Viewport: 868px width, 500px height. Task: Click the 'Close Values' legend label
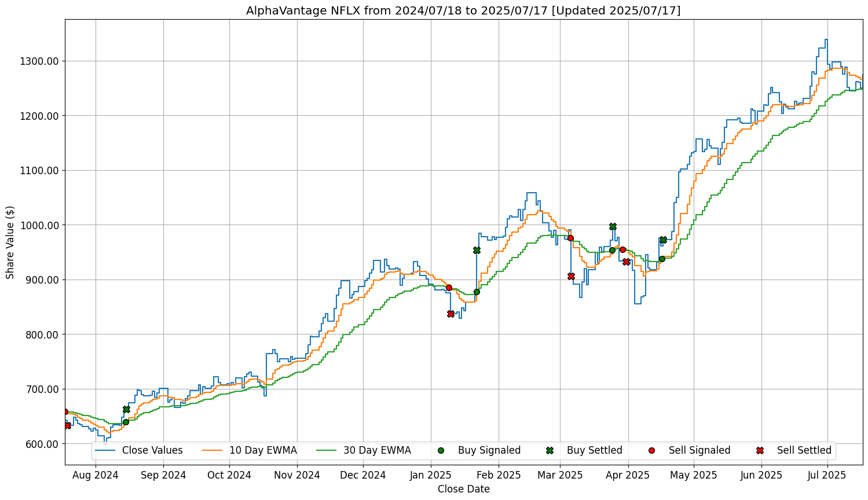(x=152, y=450)
